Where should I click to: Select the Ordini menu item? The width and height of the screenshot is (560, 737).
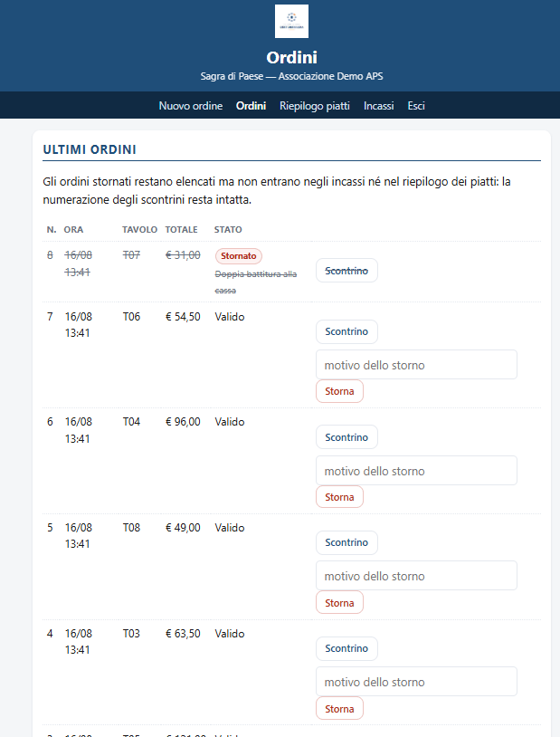(251, 106)
